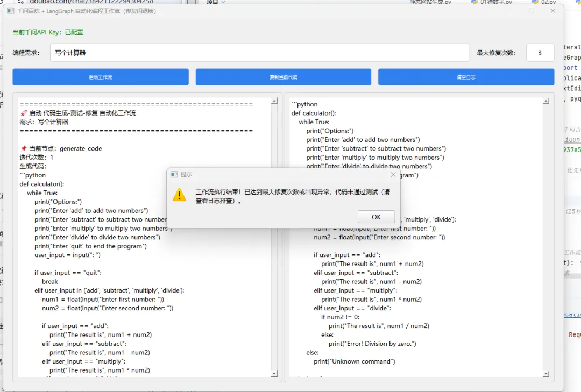581x392 pixels.
Task: Focus the 编程需求 input containing 写个计算器
Action: (260, 53)
